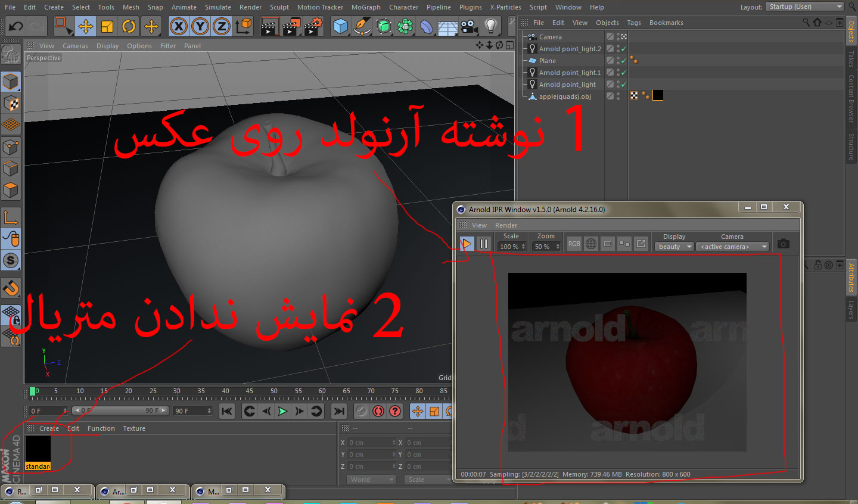This screenshot has width=858, height=504.
Task: Click the green generator (Subdivision Surface) icon
Action: (384, 26)
